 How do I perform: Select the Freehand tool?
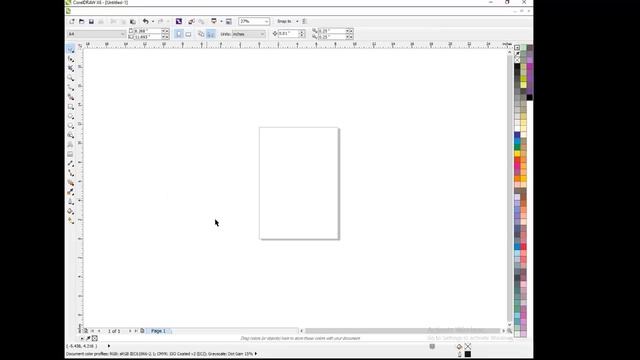tap(71, 88)
